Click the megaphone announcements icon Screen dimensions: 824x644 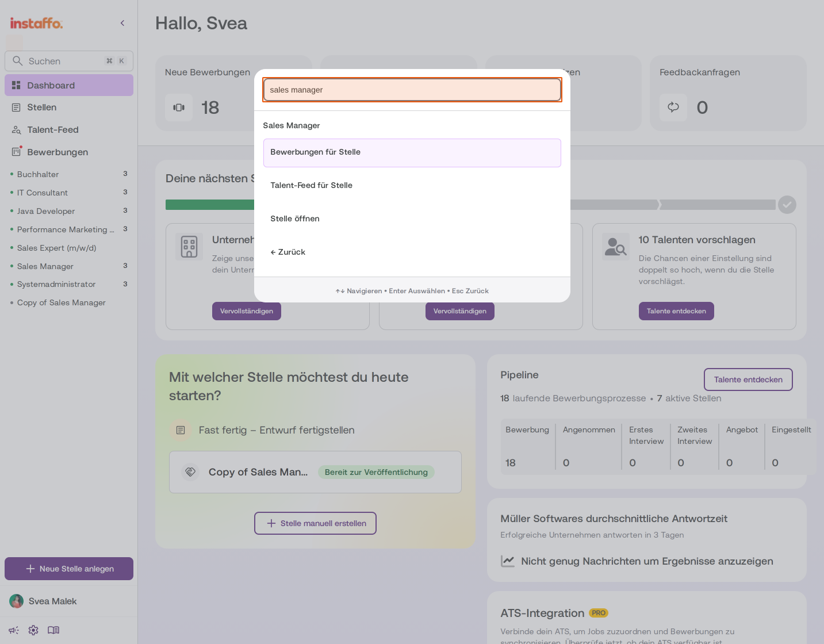click(x=14, y=630)
